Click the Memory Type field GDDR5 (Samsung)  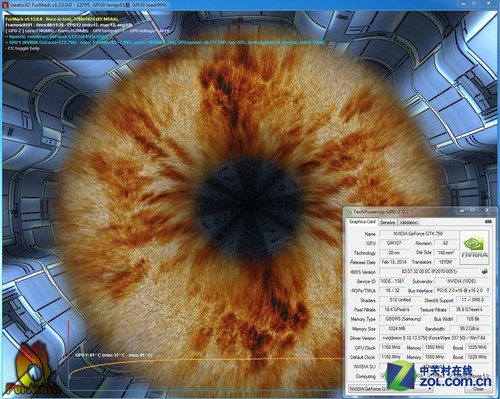pyautogui.click(x=403, y=319)
